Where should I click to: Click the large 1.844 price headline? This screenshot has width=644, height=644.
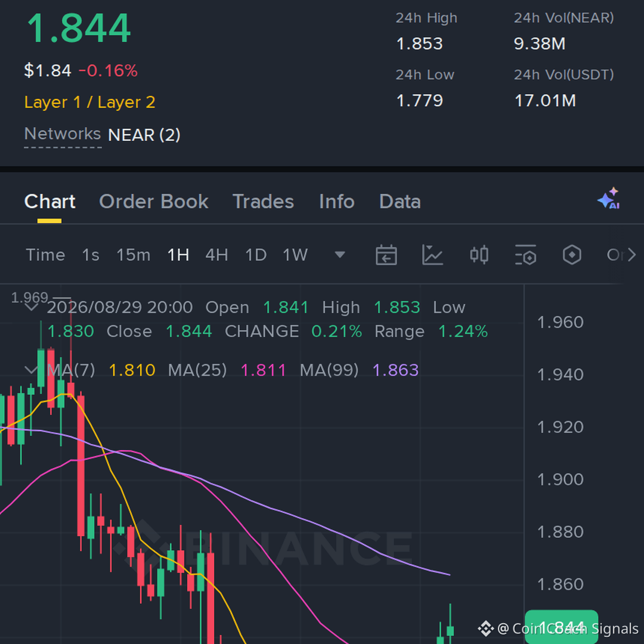tap(79, 28)
